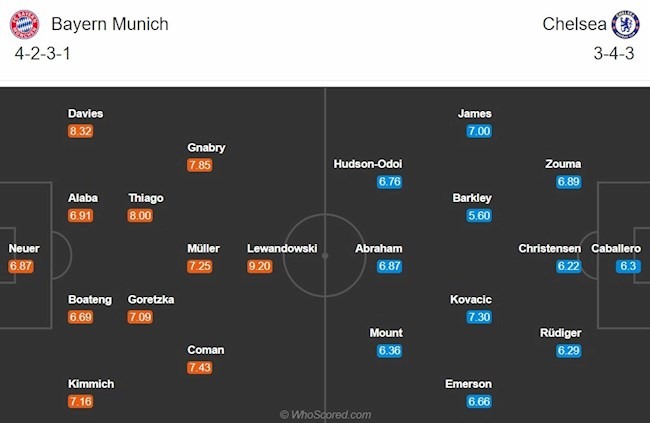
Task: Click Chelsea's 3-4-3 formation label
Action: pyautogui.click(x=614, y=53)
